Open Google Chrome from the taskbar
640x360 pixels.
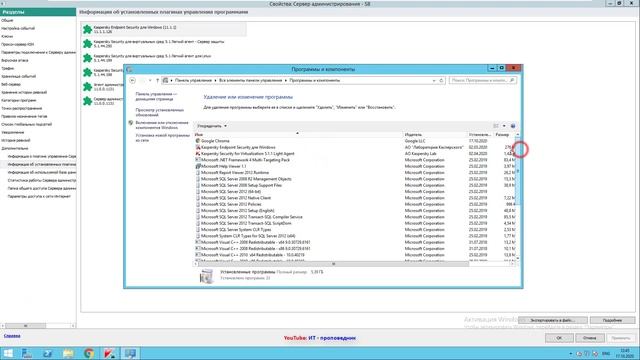[x=89, y=353]
